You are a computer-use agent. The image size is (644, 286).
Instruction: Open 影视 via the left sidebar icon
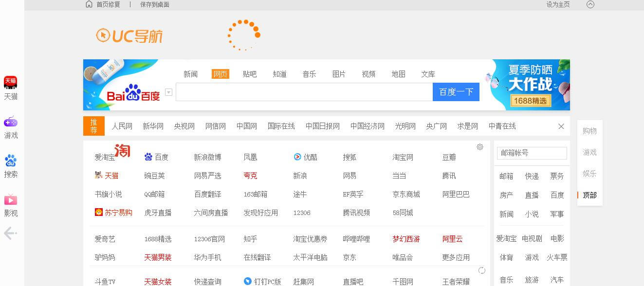pos(10,199)
